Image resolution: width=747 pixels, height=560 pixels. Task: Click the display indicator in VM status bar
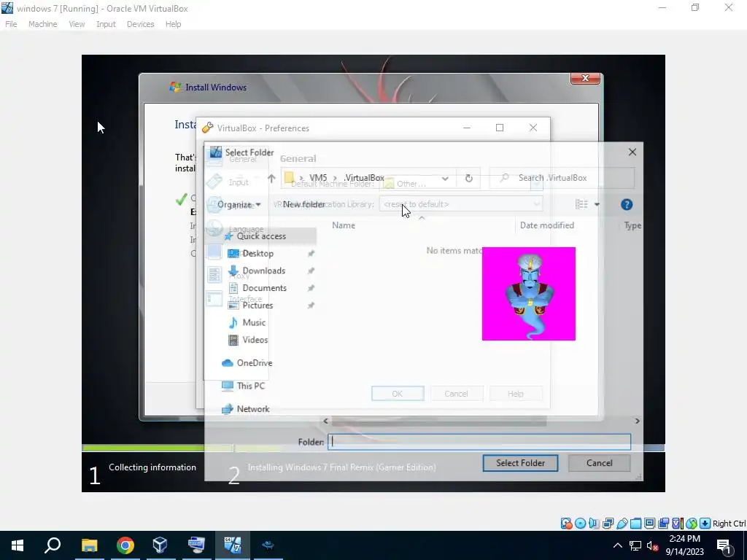(649, 524)
